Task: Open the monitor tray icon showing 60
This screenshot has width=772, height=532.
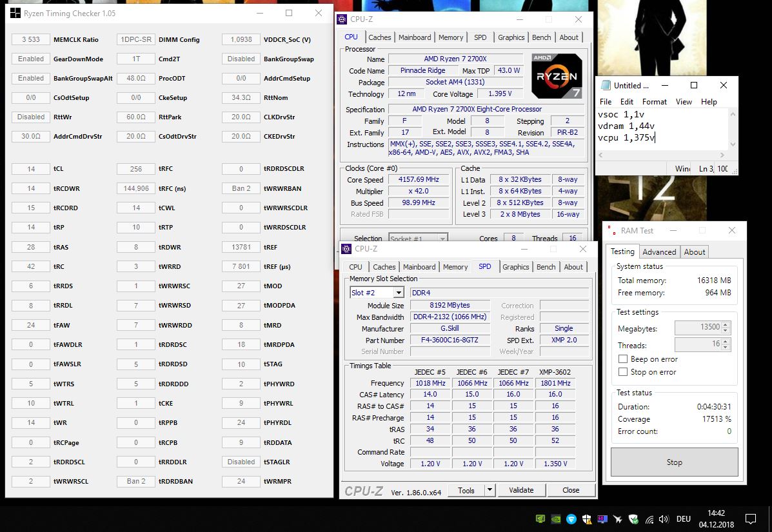Action: (x=602, y=518)
